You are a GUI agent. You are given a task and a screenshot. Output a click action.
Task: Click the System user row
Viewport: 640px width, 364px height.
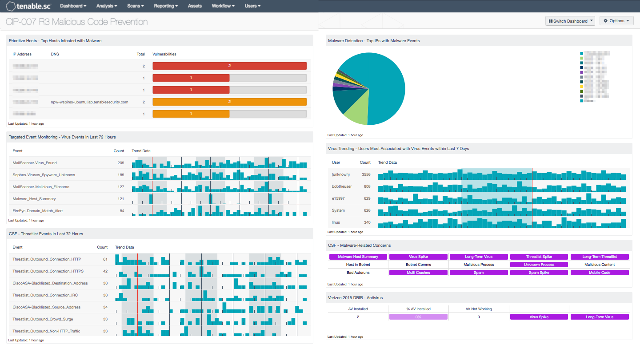coord(479,210)
